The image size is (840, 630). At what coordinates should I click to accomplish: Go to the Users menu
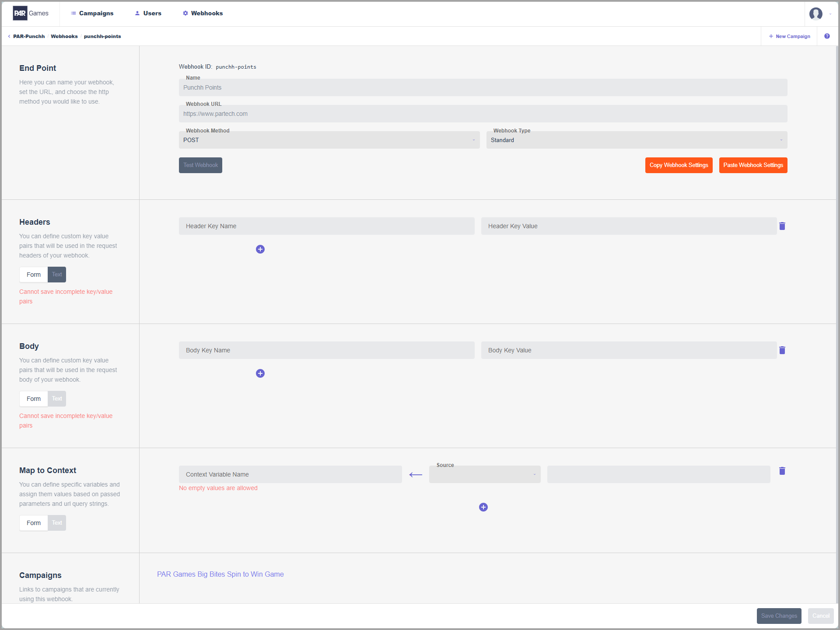pyautogui.click(x=148, y=13)
